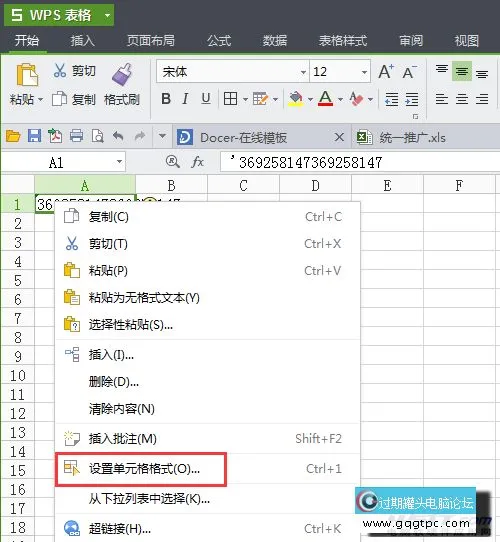Click the Copy (复制) button in ribbon
Viewport: 500px width, 542px height.
tap(73, 99)
